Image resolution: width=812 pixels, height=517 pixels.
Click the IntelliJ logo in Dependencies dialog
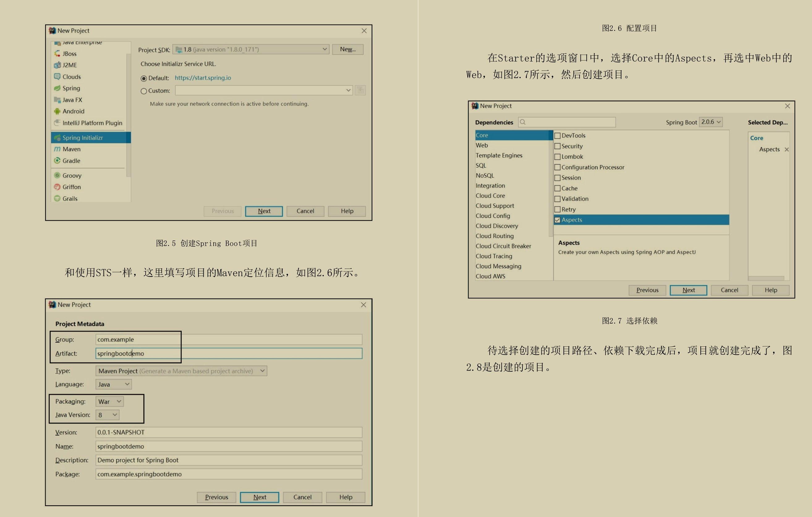475,106
